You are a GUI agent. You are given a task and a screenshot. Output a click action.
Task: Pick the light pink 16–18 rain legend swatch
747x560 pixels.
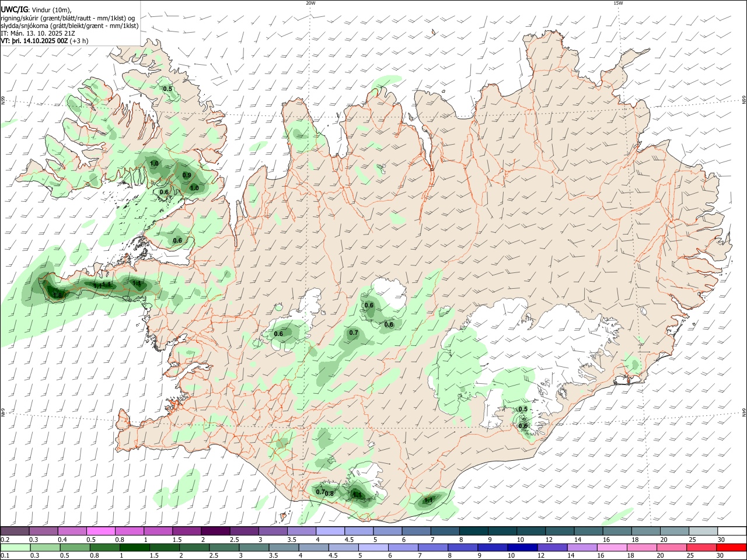click(612, 548)
